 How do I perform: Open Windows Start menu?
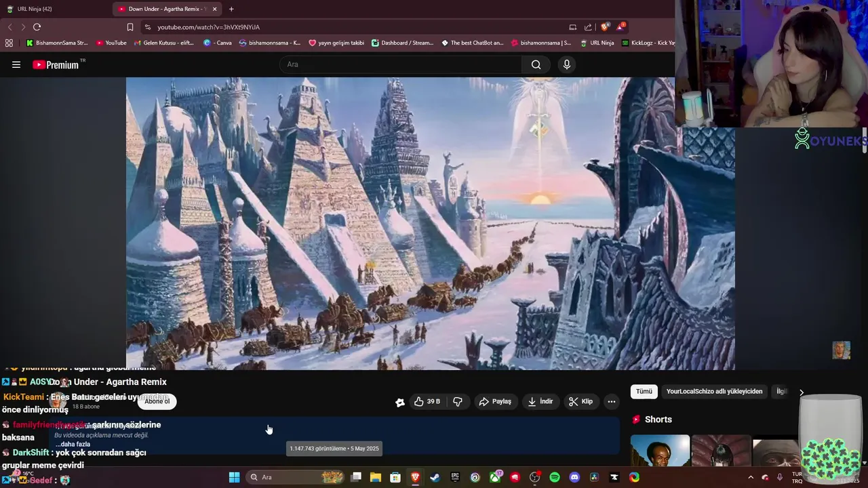tap(234, 477)
